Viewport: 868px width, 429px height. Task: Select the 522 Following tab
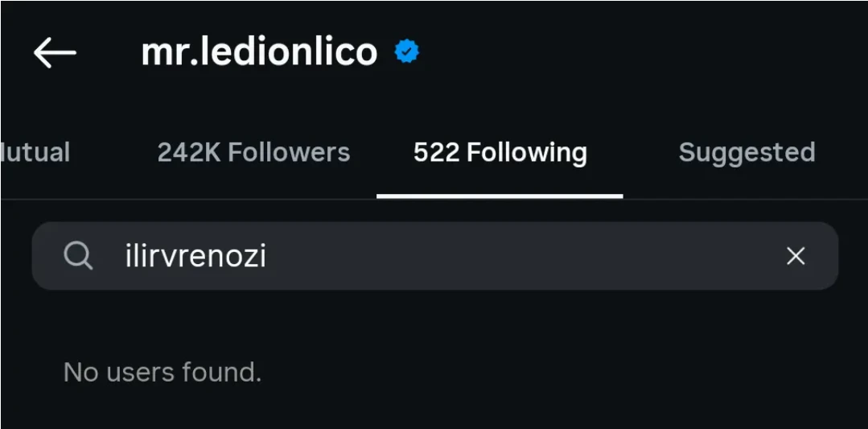coord(500,152)
